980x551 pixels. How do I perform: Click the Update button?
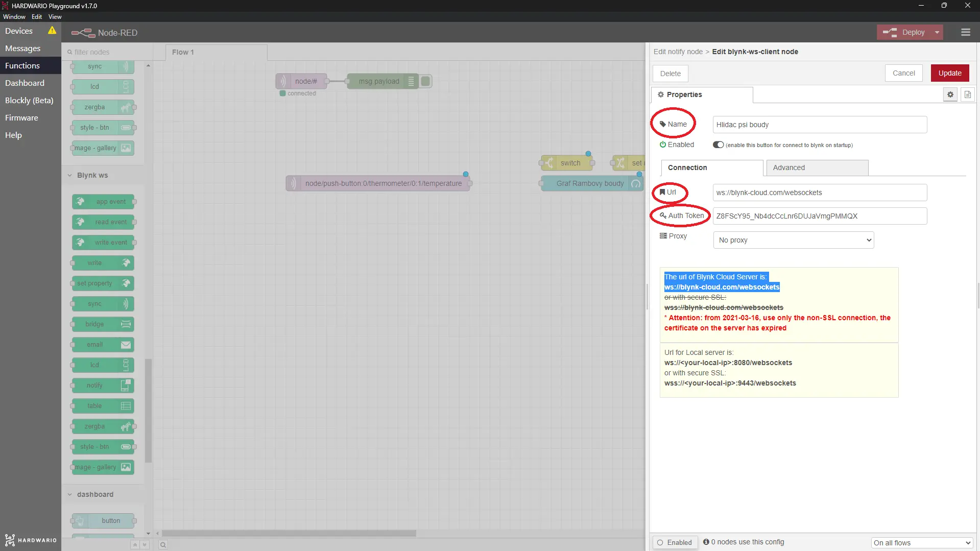pyautogui.click(x=949, y=73)
